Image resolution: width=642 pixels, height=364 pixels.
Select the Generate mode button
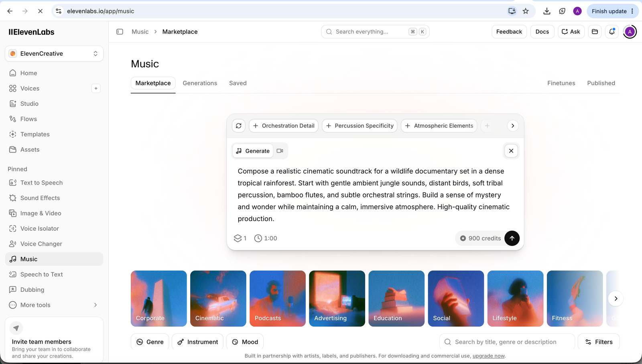click(x=253, y=151)
